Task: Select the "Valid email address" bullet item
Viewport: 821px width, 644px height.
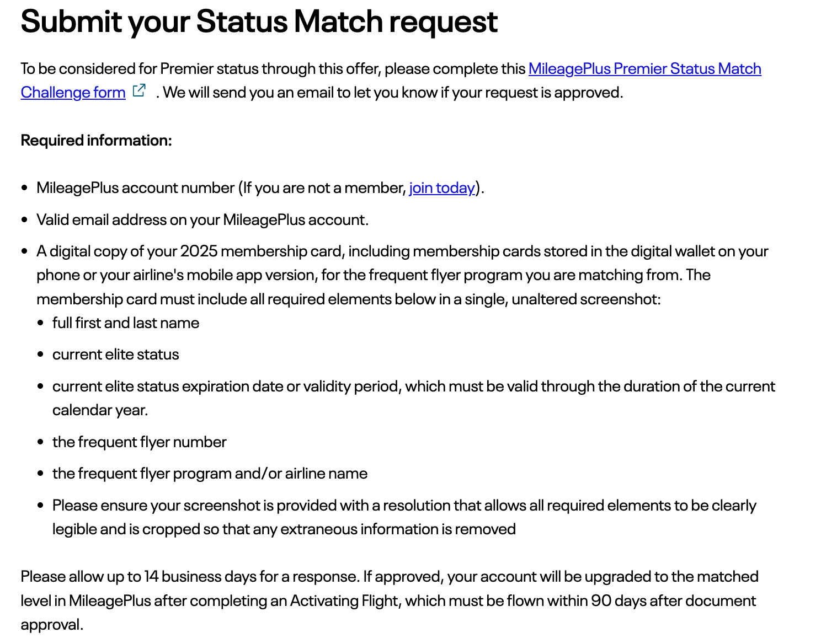Action: tap(202, 220)
